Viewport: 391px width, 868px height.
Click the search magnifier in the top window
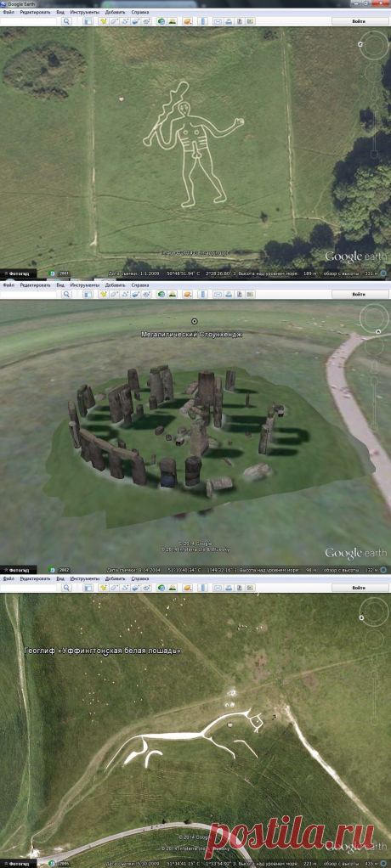66,21
